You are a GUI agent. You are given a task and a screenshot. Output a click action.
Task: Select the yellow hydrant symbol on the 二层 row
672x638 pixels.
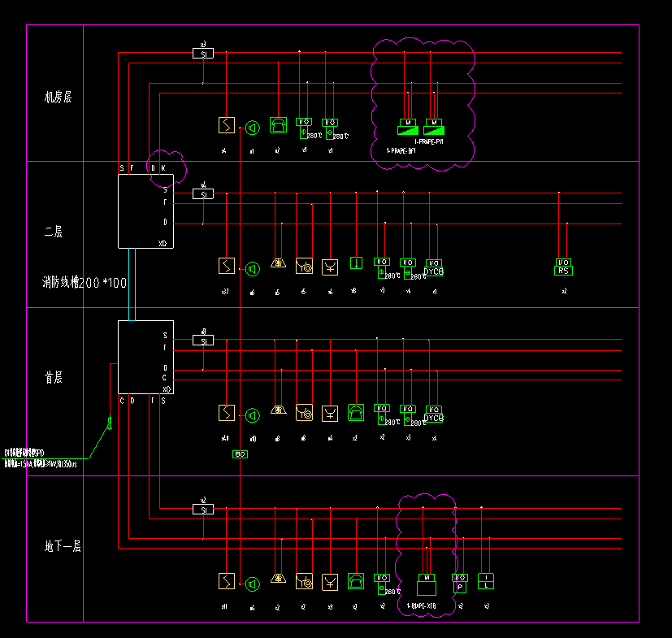(x=304, y=267)
